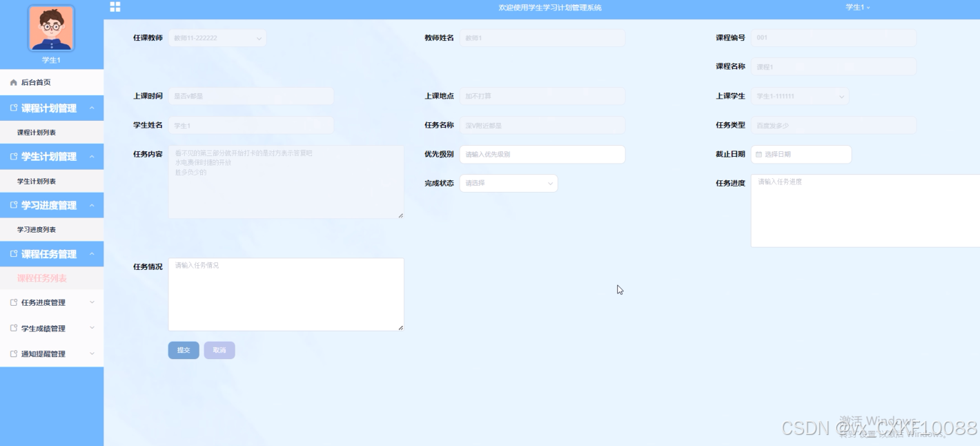Click the 任务情况 textarea resize handle
980x446 pixels.
[401, 328]
